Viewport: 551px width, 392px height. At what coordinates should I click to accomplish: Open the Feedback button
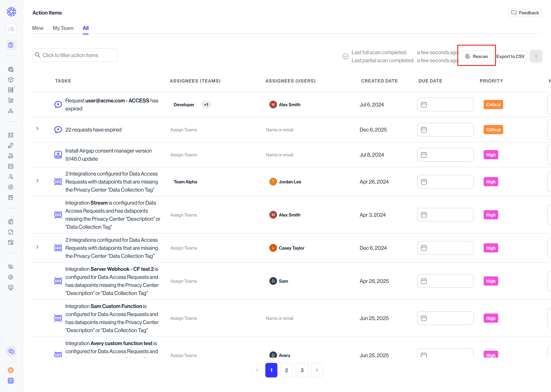[x=525, y=13]
